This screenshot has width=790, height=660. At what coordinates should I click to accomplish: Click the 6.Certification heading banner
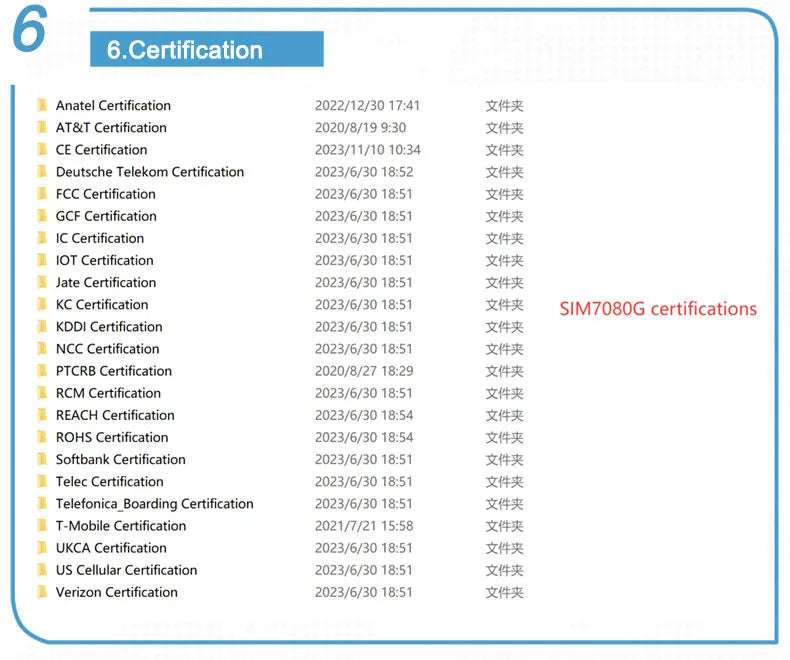[x=207, y=49]
